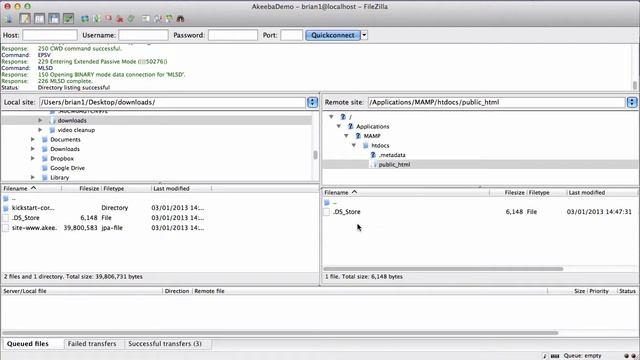Open the Site Manager toolbar icon
Image resolution: width=640 pixels, height=360 pixels.
pyautogui.click(x=9, y=19)
